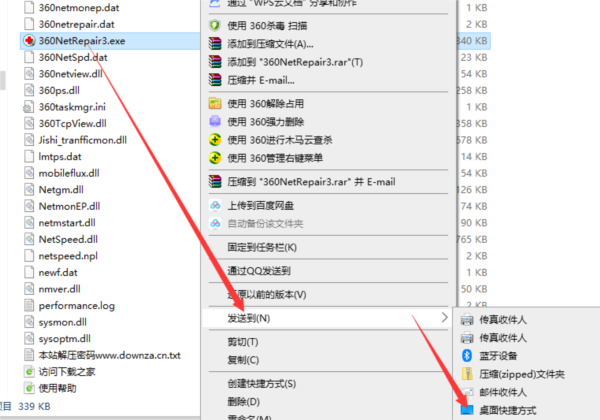
Task: Select 添加到压缩文件(A)... menu entry
Action: coord(328,44)
